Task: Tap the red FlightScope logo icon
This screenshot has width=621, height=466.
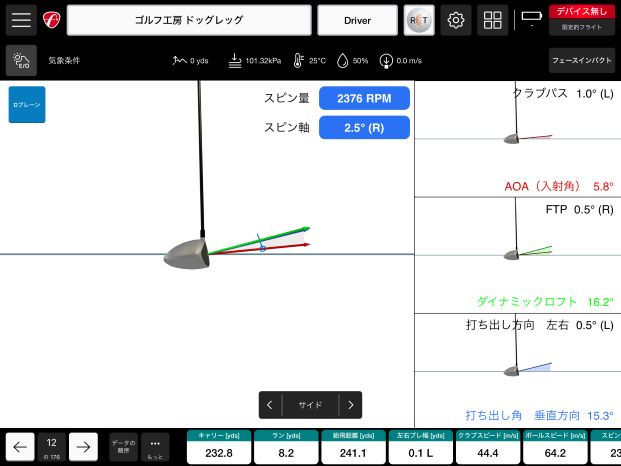Action: point(52,20)
